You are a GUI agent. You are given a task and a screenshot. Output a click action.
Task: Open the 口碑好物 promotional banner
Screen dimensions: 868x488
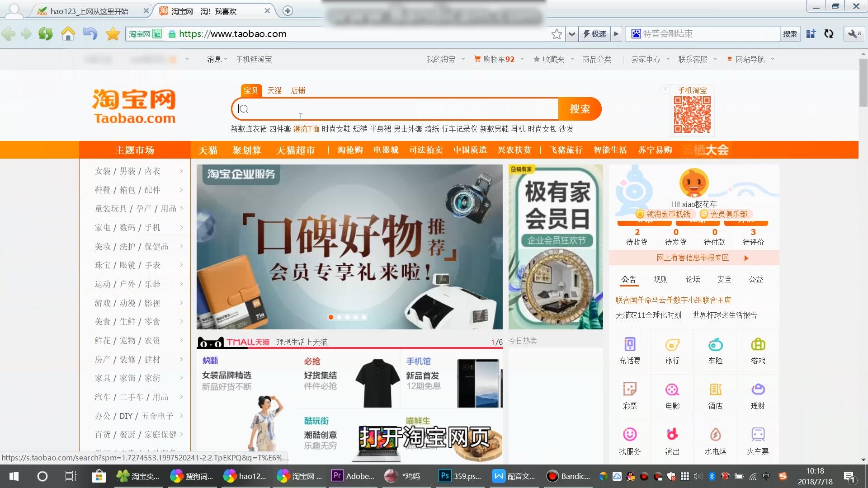349,247
